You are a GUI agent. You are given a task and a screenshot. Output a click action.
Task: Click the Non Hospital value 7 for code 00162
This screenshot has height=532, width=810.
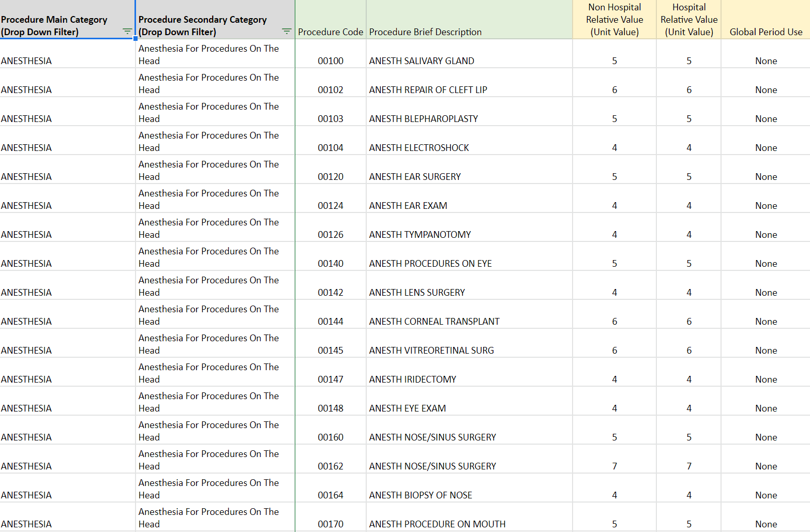(614, 466)
